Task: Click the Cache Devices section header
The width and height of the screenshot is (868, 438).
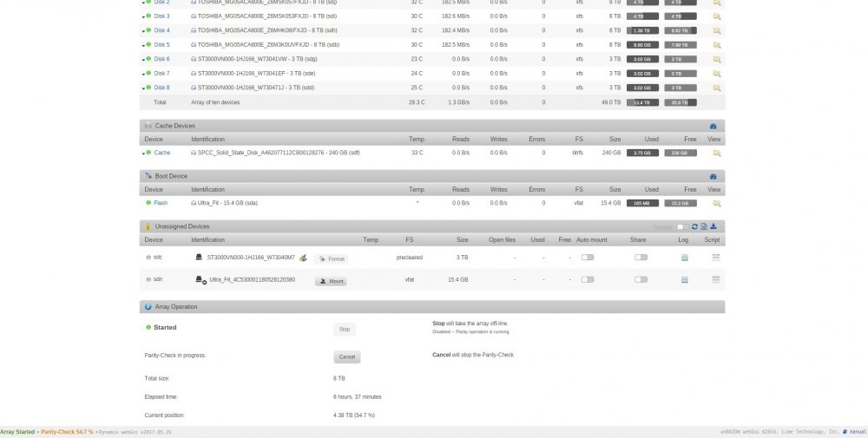Action: pos(431,126)
